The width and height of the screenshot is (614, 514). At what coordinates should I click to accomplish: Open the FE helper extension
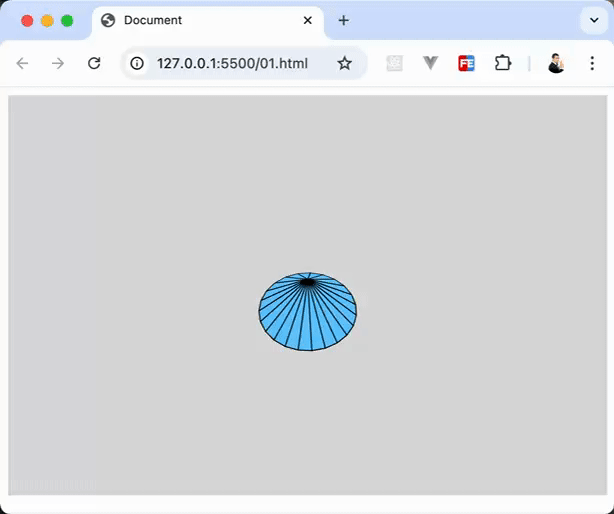click(466, 63)
